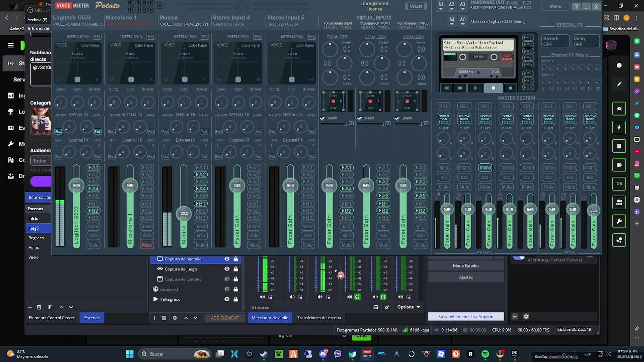This screenshot has width=644, height=362.
Task: Mute the Microfono 1 strip
Action: pyautogui.click(x=147, y=245)
